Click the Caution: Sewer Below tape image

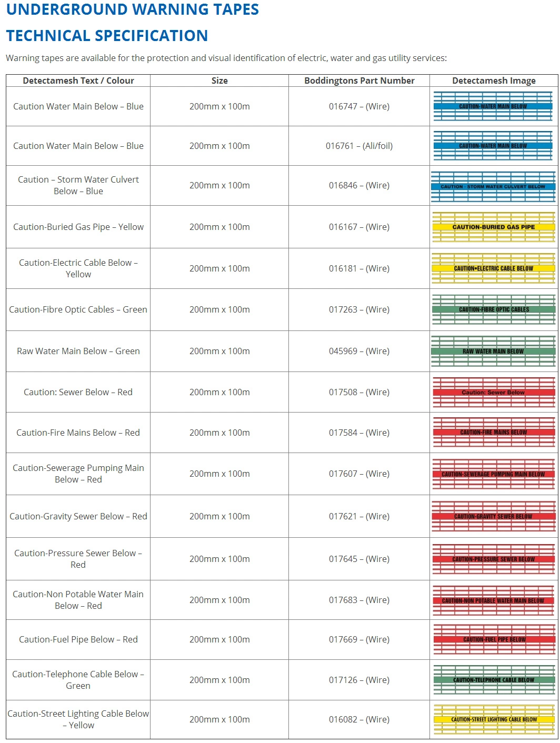coord(493,392)
